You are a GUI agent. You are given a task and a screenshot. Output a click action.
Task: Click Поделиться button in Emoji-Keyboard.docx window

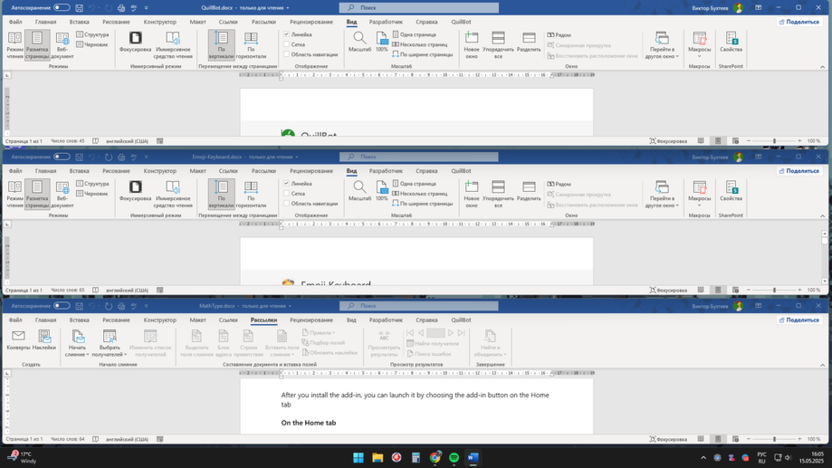coord(799,171)
